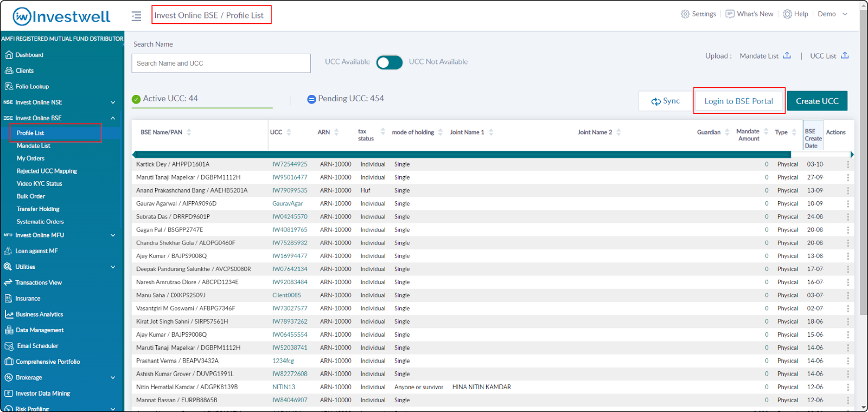Open UCC link GauravAgar
This screenshot has height=412, width=868.
click(288, 204)
